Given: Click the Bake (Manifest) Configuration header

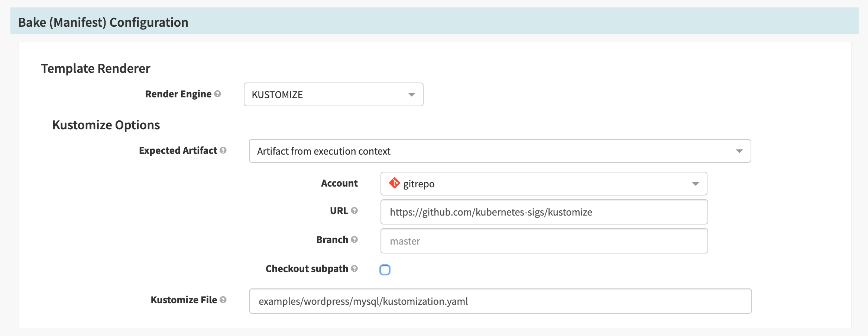Looking at the screenshot, I should coord(103,22).
